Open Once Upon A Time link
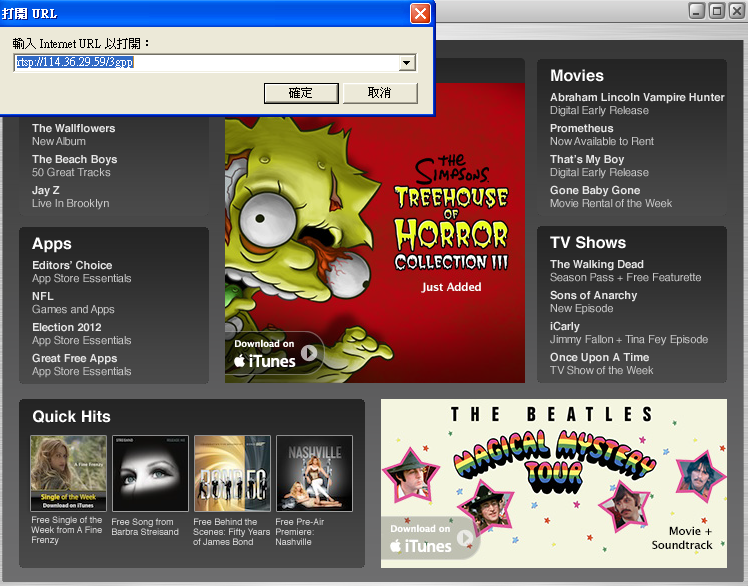This screenshot has width=748, height=586. coord(602,364)
